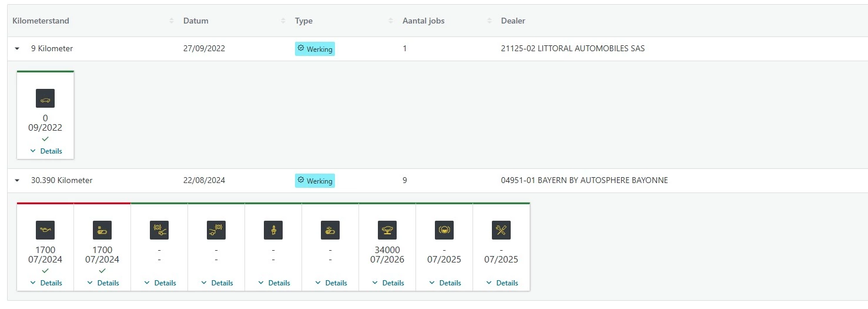The height and width of the screenshot is (309, 868).
Task: Click the car icon in the 09/2022 card
Action: [x=45, y=98]
